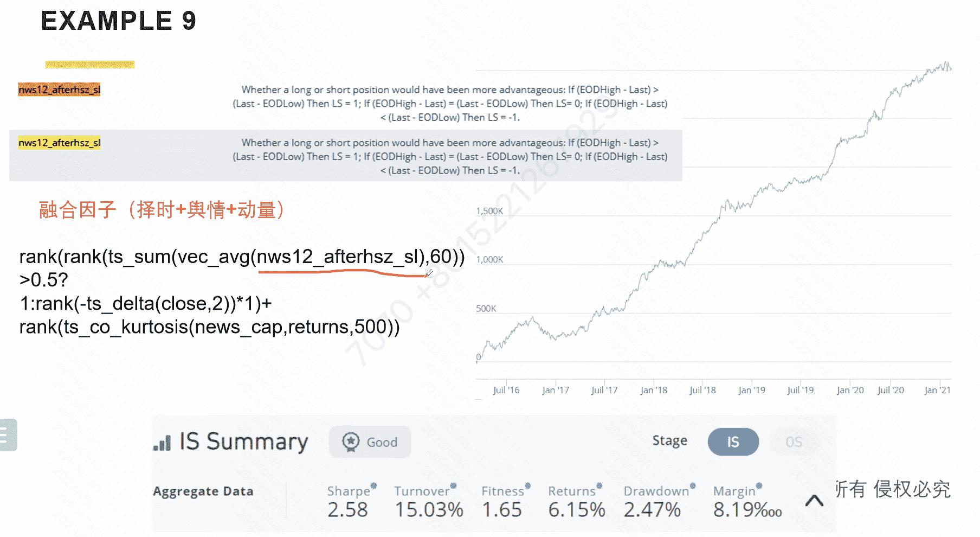This screenshot has height=537, width=980.
Task: Click the Fitness info dot
Action: pos(527,486)
